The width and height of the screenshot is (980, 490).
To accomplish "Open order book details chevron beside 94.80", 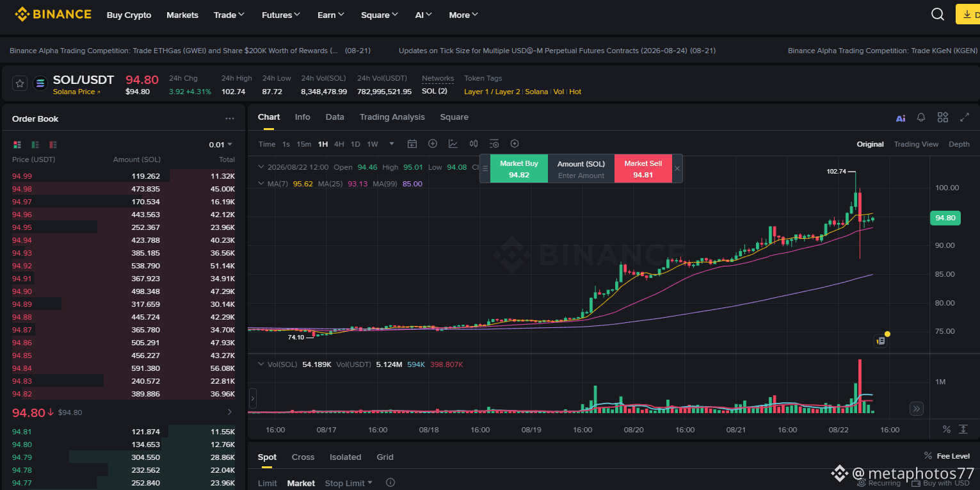I will 230,412.
